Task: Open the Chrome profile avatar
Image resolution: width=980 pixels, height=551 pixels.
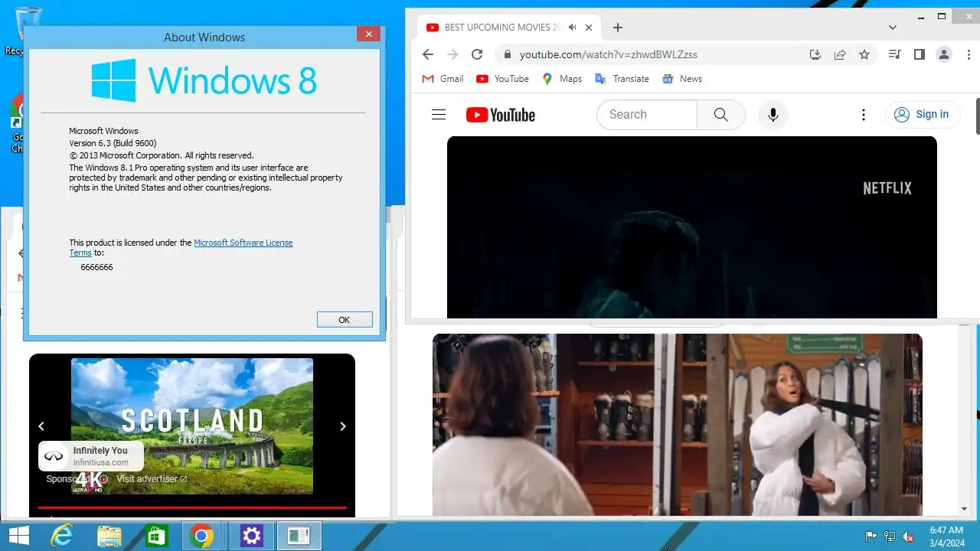Action: pyautogui.click(x=944, y=54)
